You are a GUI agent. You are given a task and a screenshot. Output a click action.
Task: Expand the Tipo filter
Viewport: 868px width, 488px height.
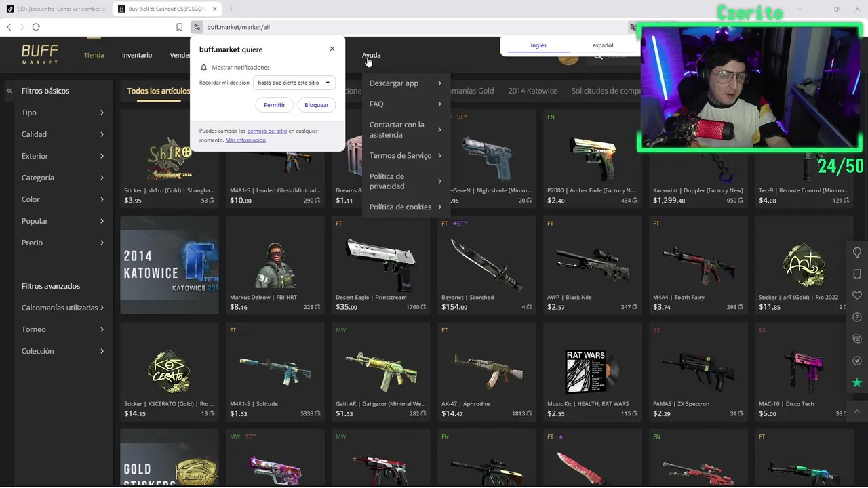click(63, 113)
